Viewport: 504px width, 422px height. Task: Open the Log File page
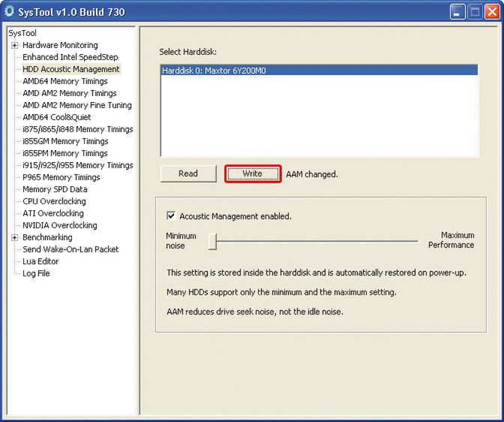click(36, 273)
